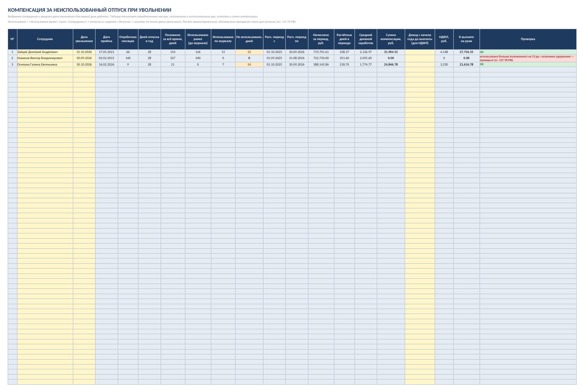Image resolution: width=584 pixels, height=392 pixels.
Task: Click the 'НДФЛ, руб.' column header
Action: 444,39
